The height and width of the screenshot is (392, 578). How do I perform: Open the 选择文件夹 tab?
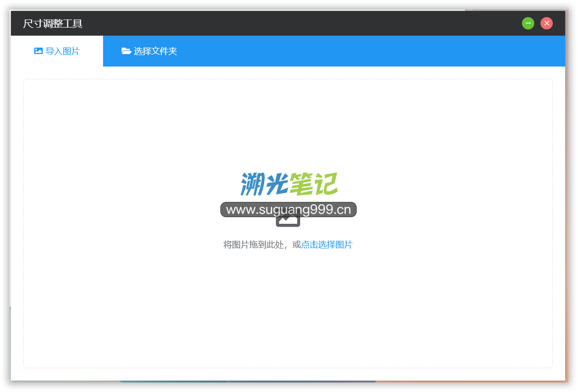(x=150, y=51)
